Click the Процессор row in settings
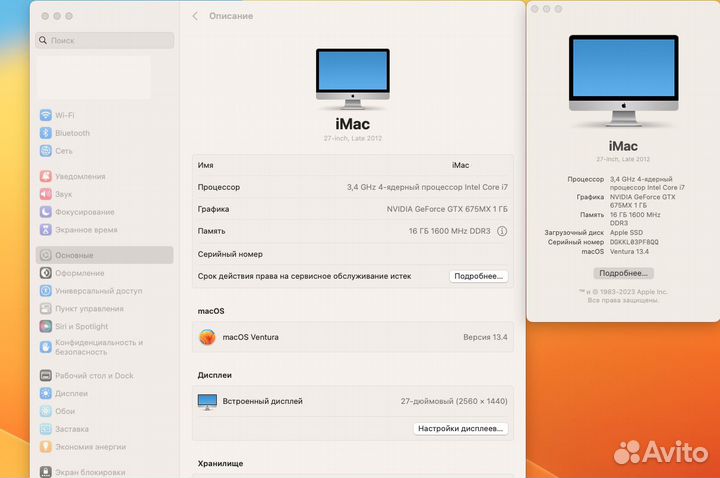This screenshot has width=720, height=478. [353, 187]
